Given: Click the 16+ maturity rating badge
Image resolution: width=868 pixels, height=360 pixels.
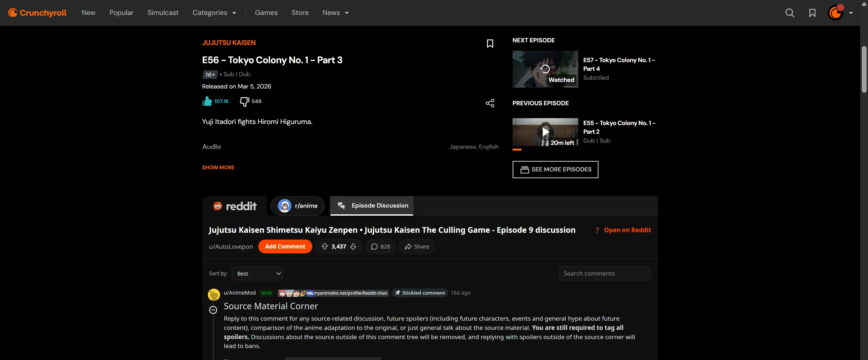Looking at the screenshot, I should point(209,74).
